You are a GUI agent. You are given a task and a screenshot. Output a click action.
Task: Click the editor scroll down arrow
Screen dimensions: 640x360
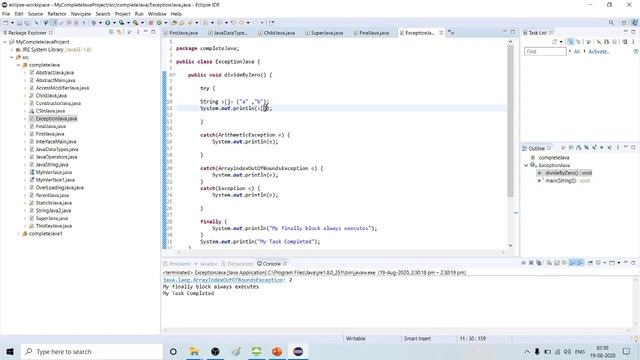point(510,245)
